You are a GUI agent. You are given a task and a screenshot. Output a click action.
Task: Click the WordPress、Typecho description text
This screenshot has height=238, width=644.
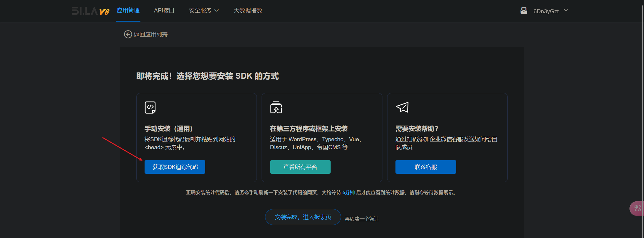[x=316, y=143]
